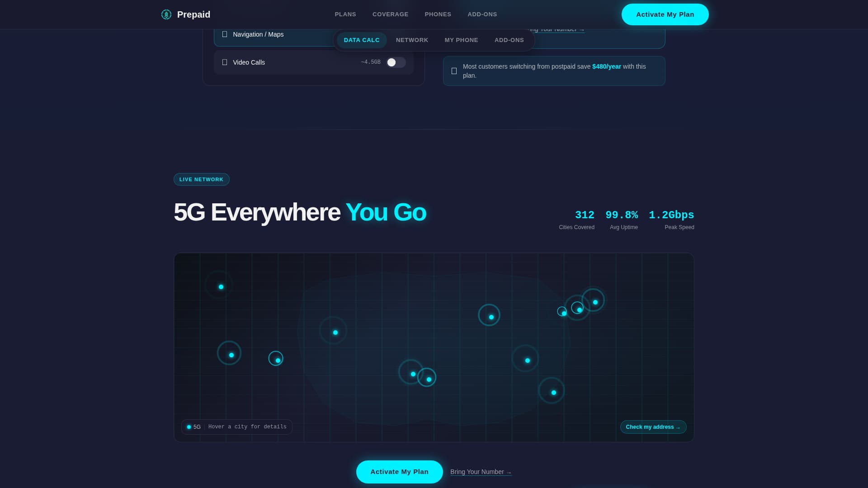Screen dimensions: 868x488
Task: Click Check my address button
Action: 653,427
